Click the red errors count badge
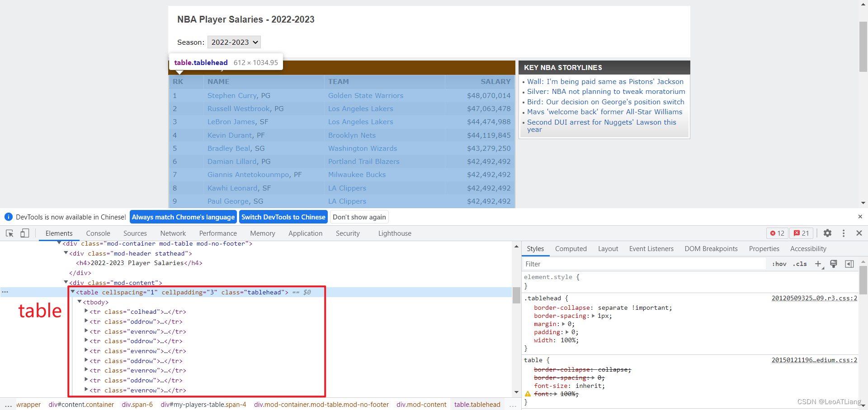Screen dimensions: 868x410 pos(778,233)
